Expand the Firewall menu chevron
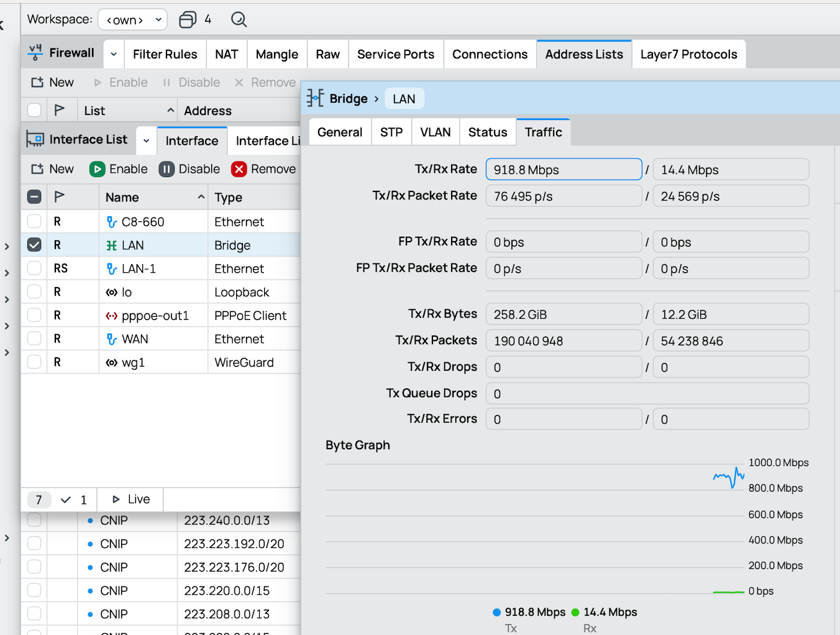 [x=114, y=54]
